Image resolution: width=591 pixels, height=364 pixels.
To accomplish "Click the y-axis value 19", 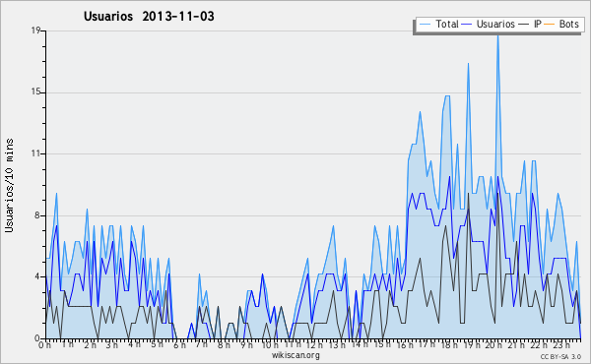I will (x=35, y=30).
